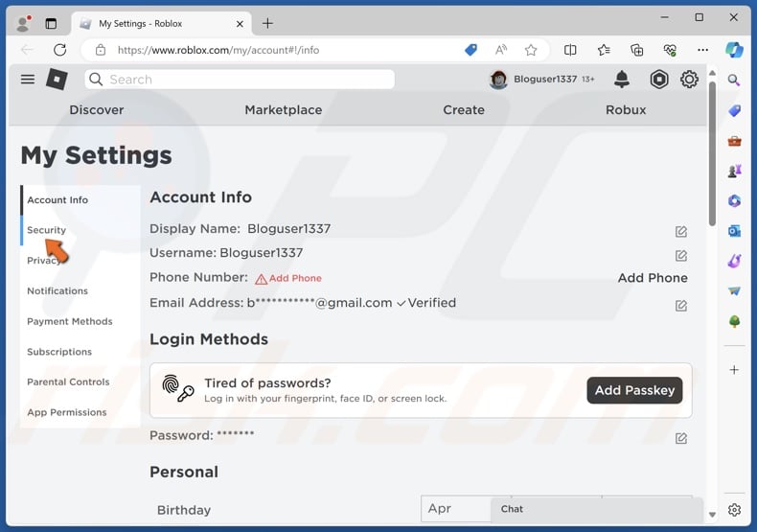Open a new browser tab
The width and height of the screenshot is (757, 532).
267,23
